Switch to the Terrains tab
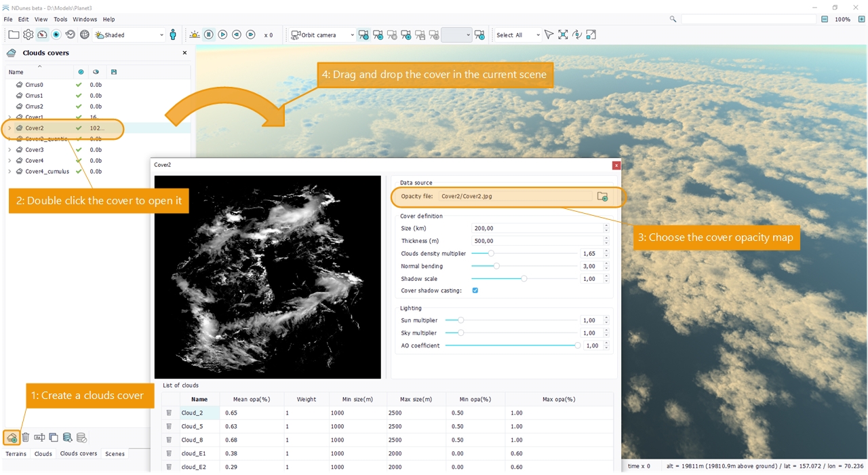The image size is (868, 475). coord(16,454)
